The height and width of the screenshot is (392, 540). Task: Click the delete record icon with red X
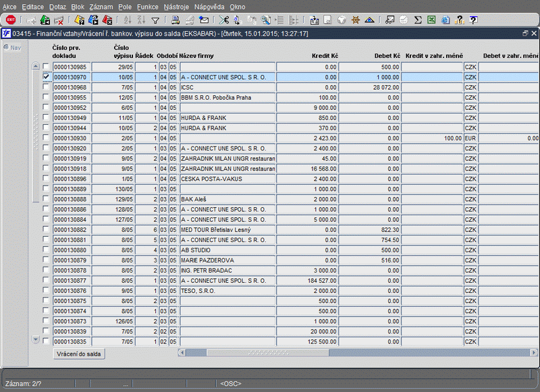[59, 20]
